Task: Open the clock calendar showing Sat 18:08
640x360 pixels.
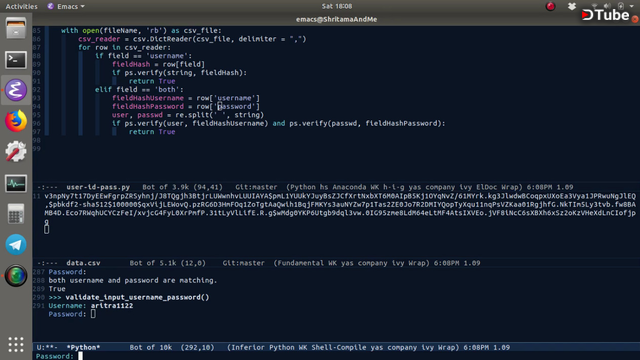Action: point(337,6)
